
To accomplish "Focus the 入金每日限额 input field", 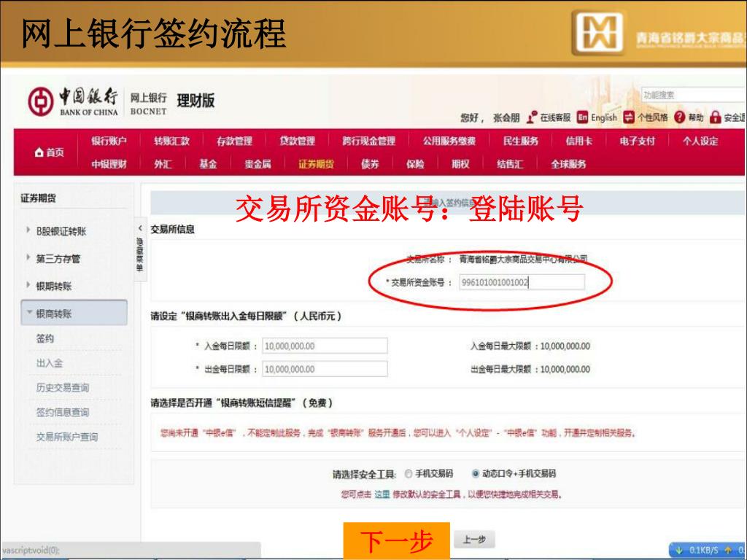I will point(325,346).
